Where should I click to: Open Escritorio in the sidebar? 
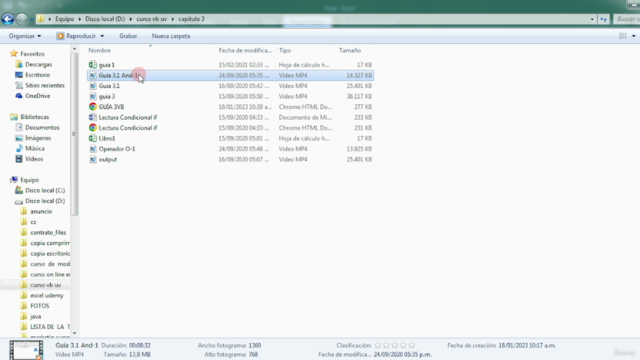(37, 75)
